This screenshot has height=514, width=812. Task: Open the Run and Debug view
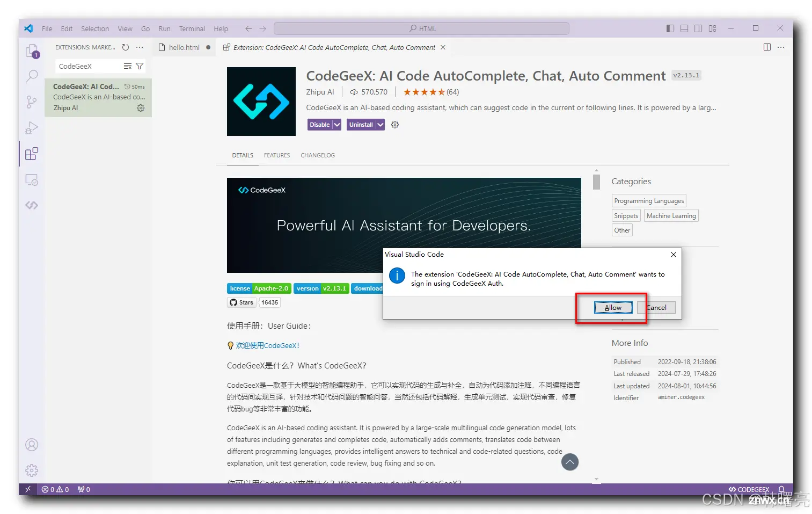tap(32, 128)
